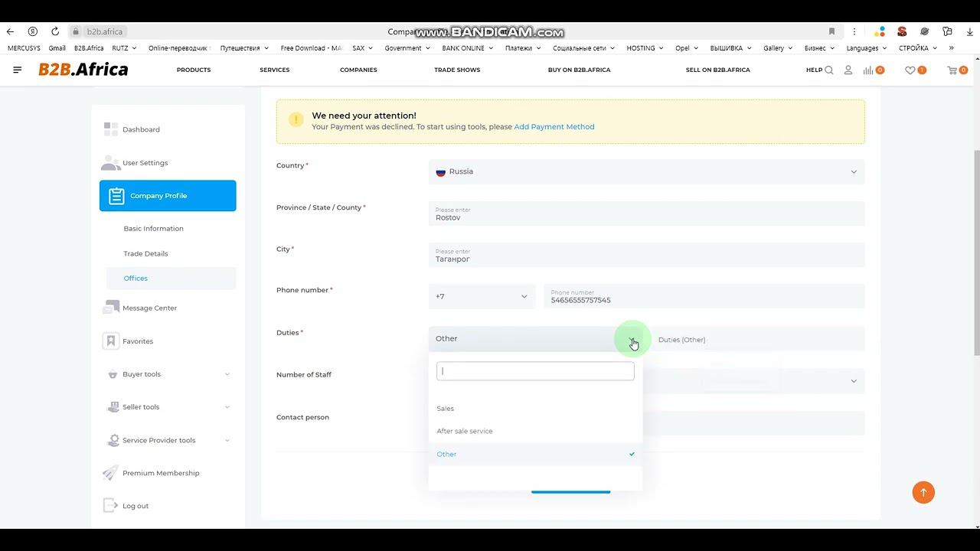Click the Phone number input field
This screenshot has height=551, width=980.
point(704,297)
